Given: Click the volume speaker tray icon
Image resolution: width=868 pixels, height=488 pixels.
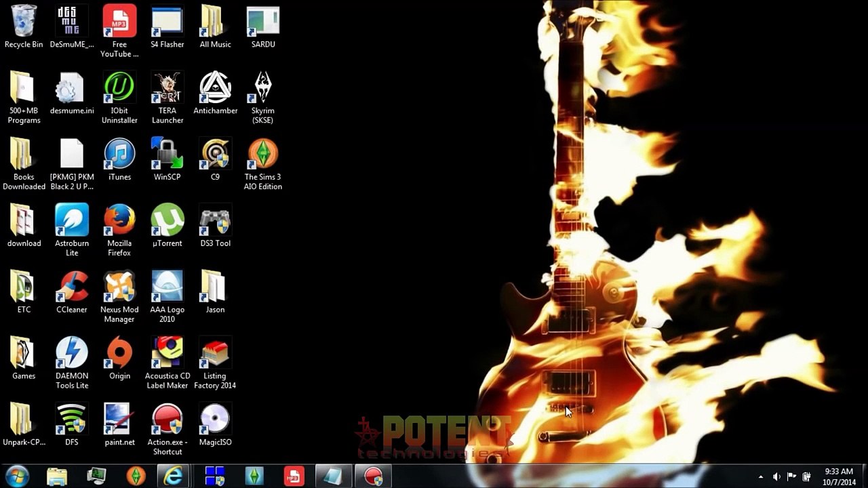Looking at the screenshot, I should (x=776, y=476).
